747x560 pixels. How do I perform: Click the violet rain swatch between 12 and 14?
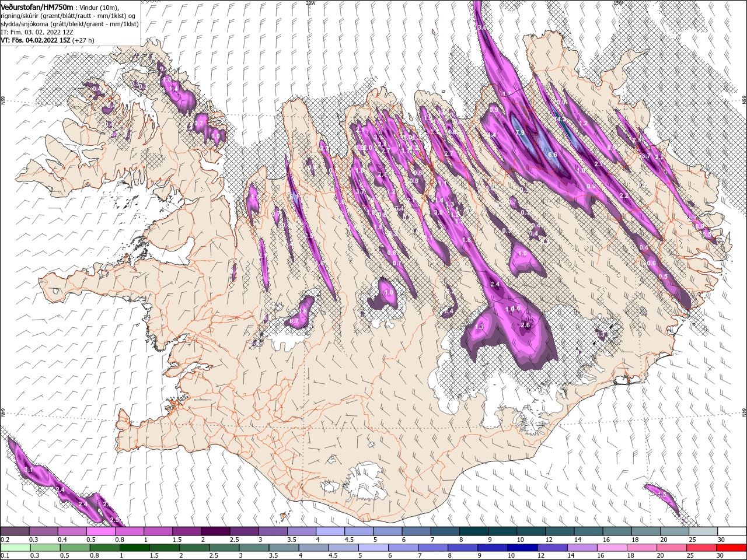click(x=552, y=548)
